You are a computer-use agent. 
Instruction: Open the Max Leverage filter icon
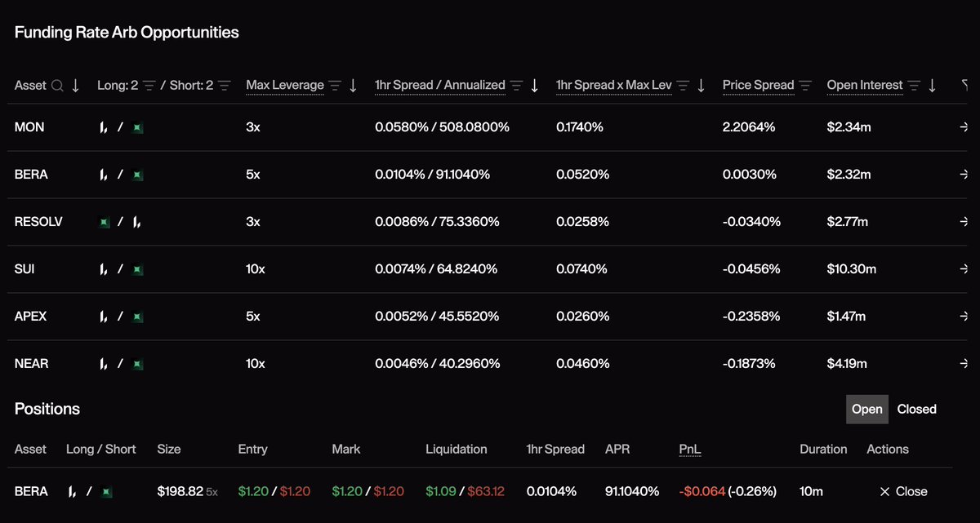(x=336, y=86)
